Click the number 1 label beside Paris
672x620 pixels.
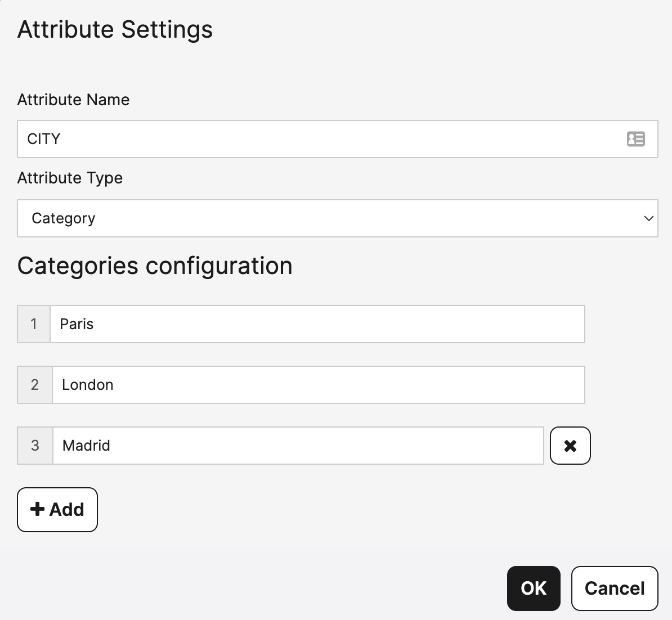33,324
